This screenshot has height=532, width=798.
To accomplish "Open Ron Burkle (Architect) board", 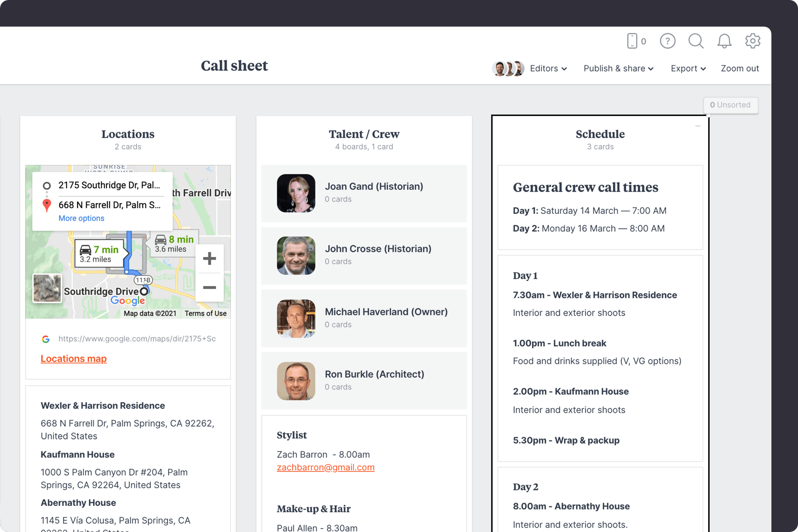I will point(364,380).
